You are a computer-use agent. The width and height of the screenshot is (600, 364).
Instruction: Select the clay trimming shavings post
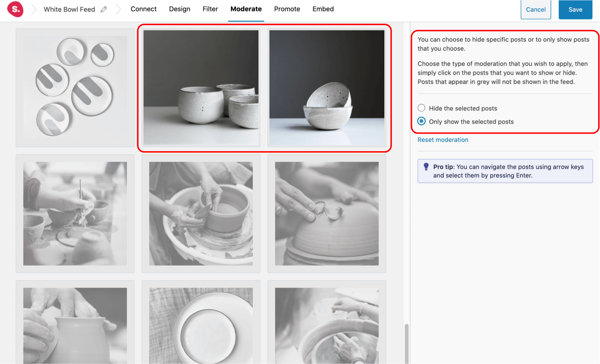click(x=327, y=214)
